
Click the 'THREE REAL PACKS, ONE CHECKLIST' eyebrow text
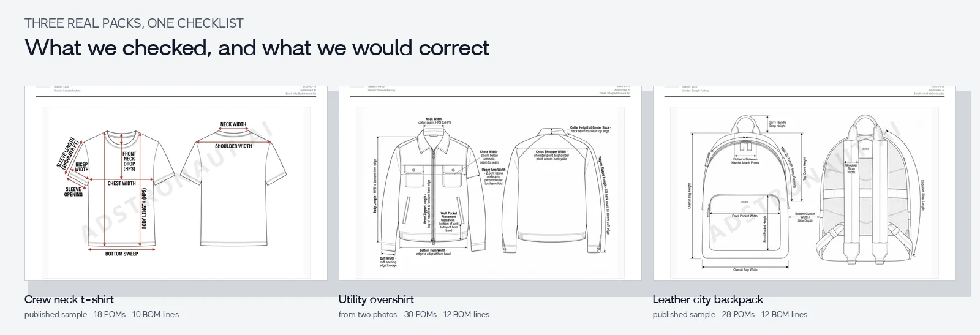[134, 23]
